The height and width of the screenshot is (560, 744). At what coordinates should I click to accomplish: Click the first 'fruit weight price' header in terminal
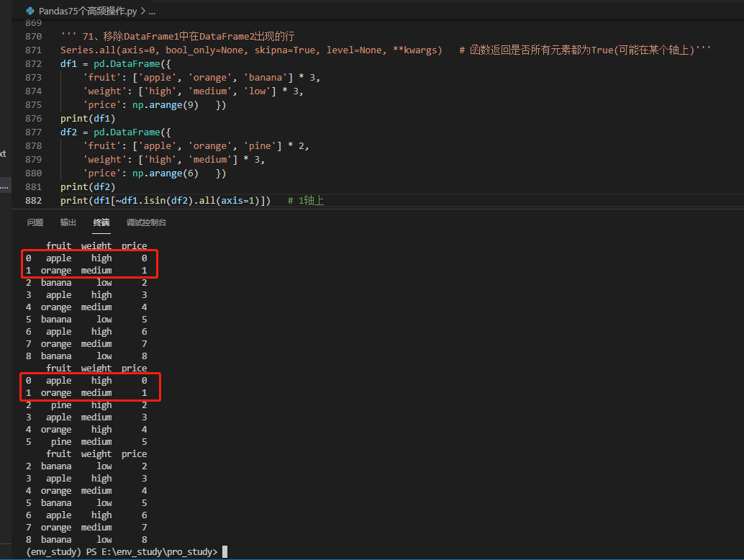[x=96, y=246]
